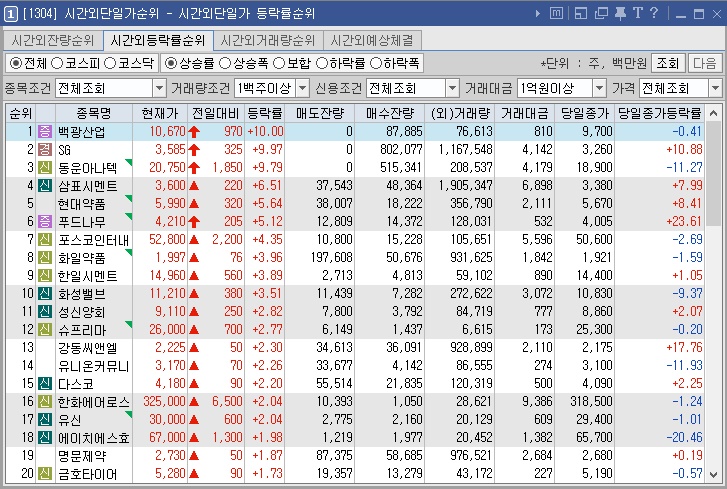This screenshot has width=727, height=489.
Task: Switch to the 시간외예상체결 tab
Action: pos(372,40)
